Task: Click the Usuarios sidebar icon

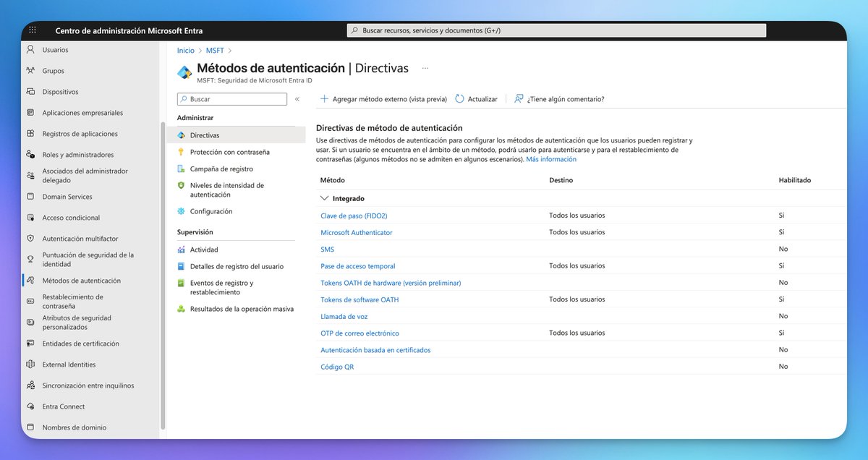Action: [x=30, y=50]
